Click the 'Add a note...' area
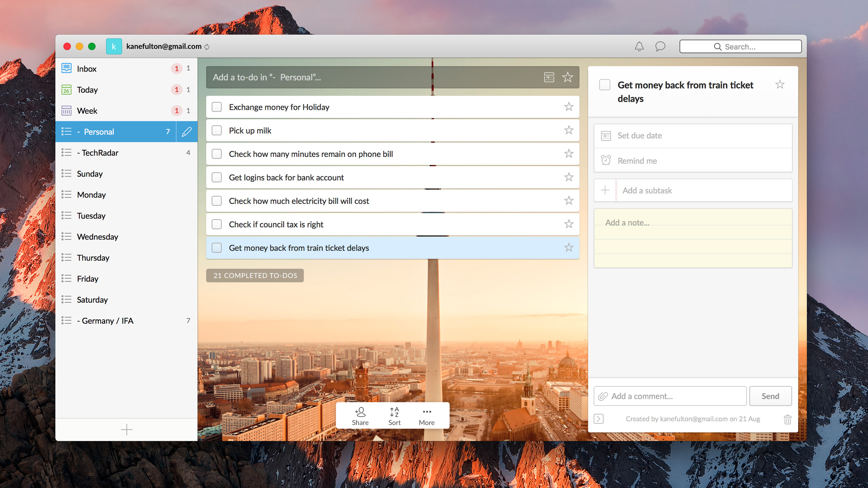 pos(693,238)
